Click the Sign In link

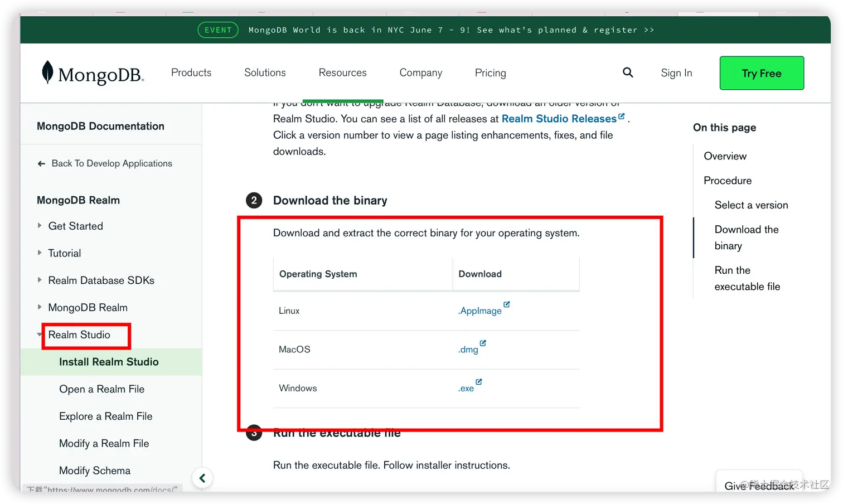click(676, 72)
